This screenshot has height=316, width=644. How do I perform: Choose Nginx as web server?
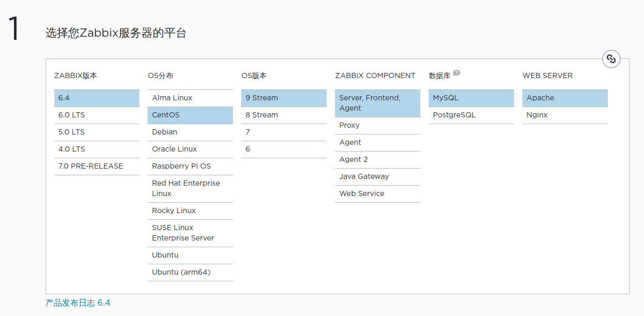pos(565,115)
